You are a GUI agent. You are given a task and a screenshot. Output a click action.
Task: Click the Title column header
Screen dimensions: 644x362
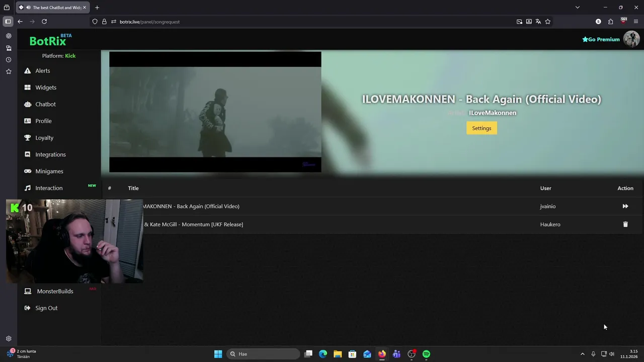(x=133, y=188)
